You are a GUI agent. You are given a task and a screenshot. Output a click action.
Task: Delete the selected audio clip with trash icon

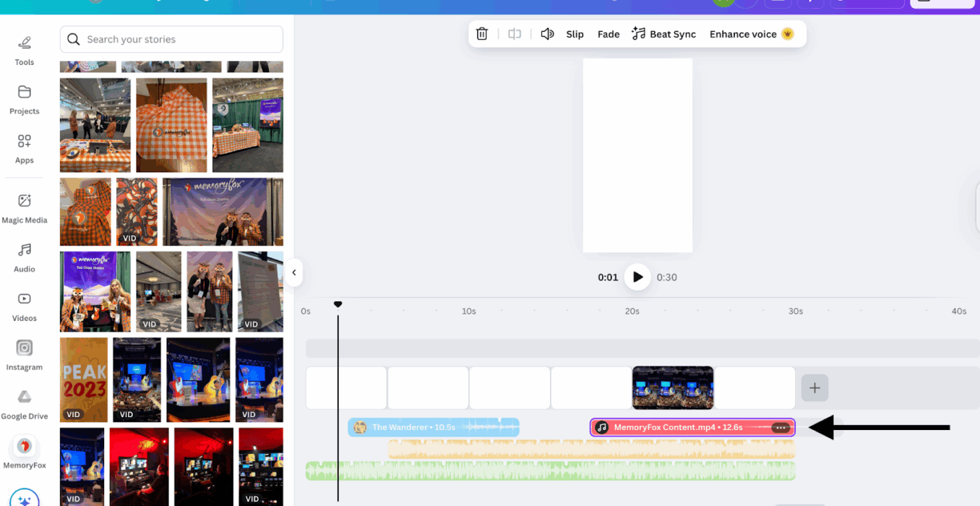tap(482, 34)
